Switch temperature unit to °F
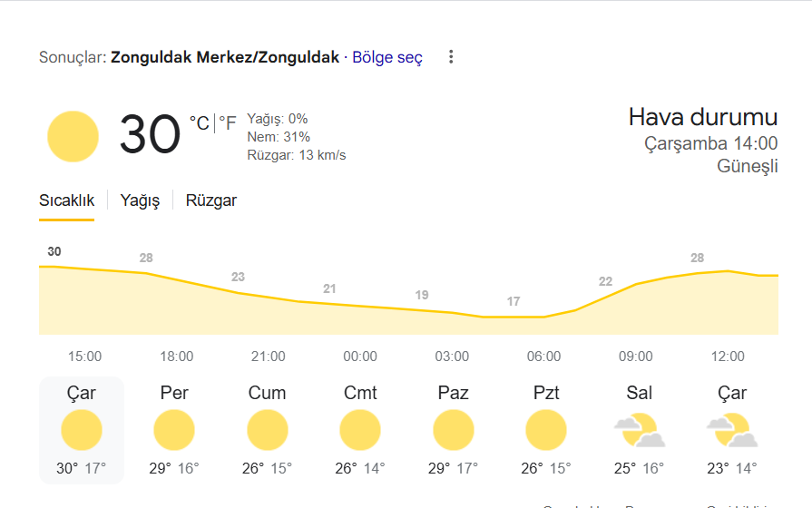 228,123
